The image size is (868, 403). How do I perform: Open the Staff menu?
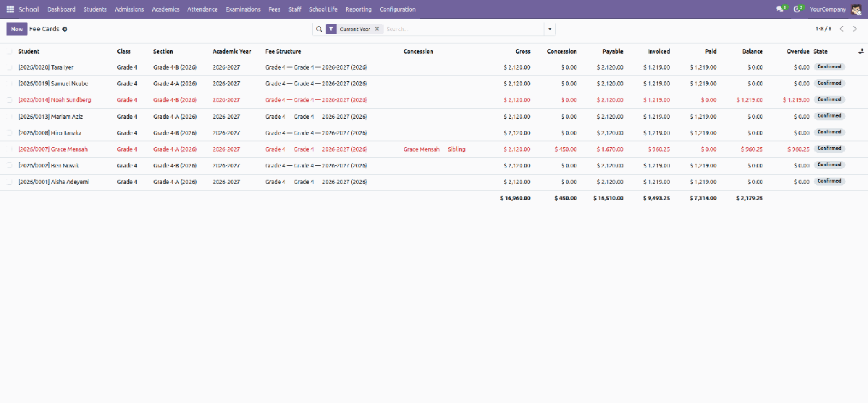(x=295, y=9)
